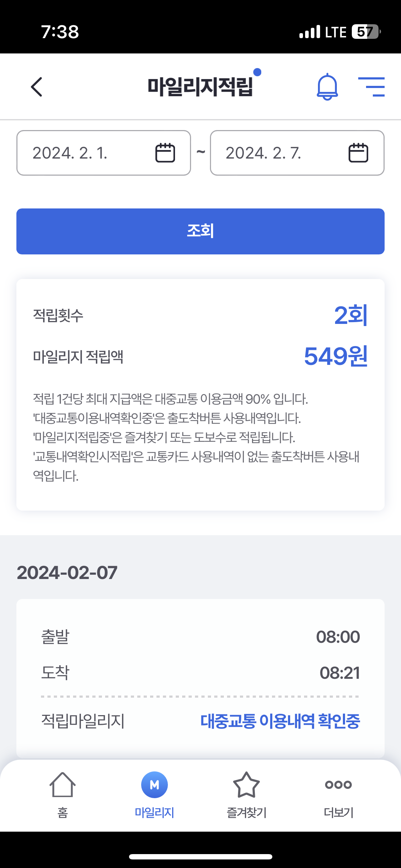
Task: Open the hamburger menu icon
Action: pos(371,87)
